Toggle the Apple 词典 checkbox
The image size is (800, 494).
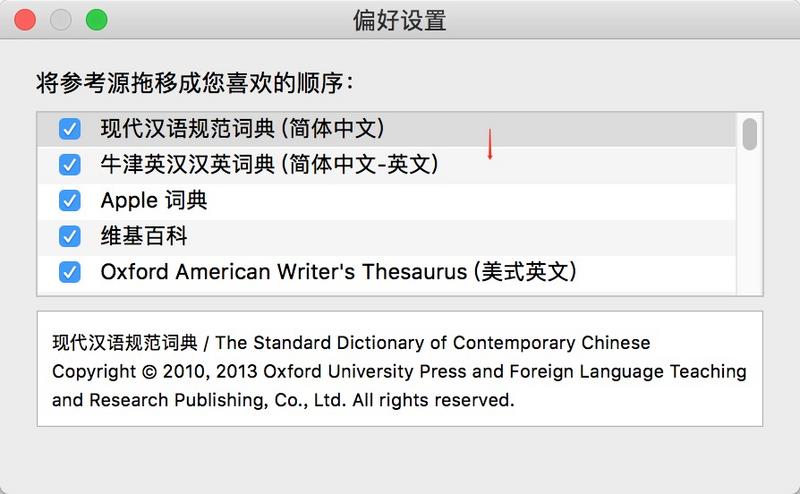tap(69, 201)
